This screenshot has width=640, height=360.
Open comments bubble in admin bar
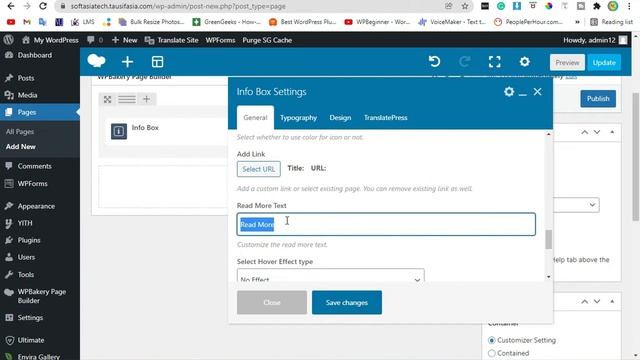click(x=91, y=40)
